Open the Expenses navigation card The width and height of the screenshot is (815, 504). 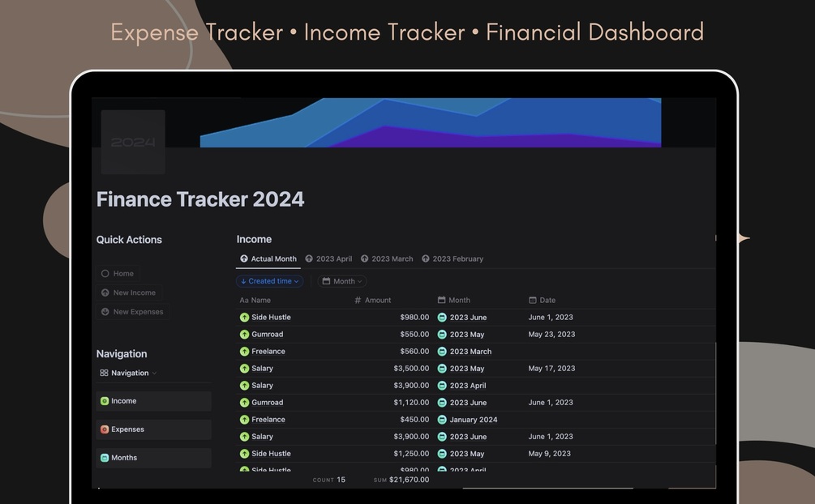[x=154, y=429]
